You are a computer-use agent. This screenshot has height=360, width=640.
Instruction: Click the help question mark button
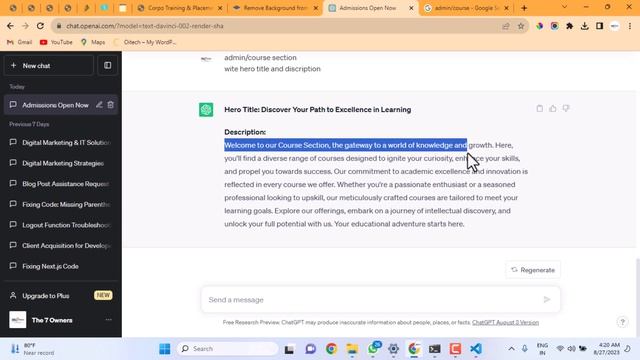[622, 322]
